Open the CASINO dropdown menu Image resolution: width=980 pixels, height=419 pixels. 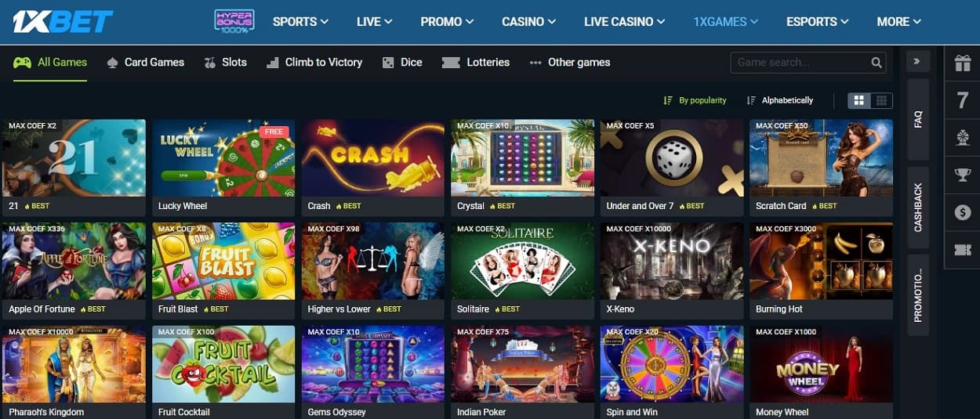[528, 22]
